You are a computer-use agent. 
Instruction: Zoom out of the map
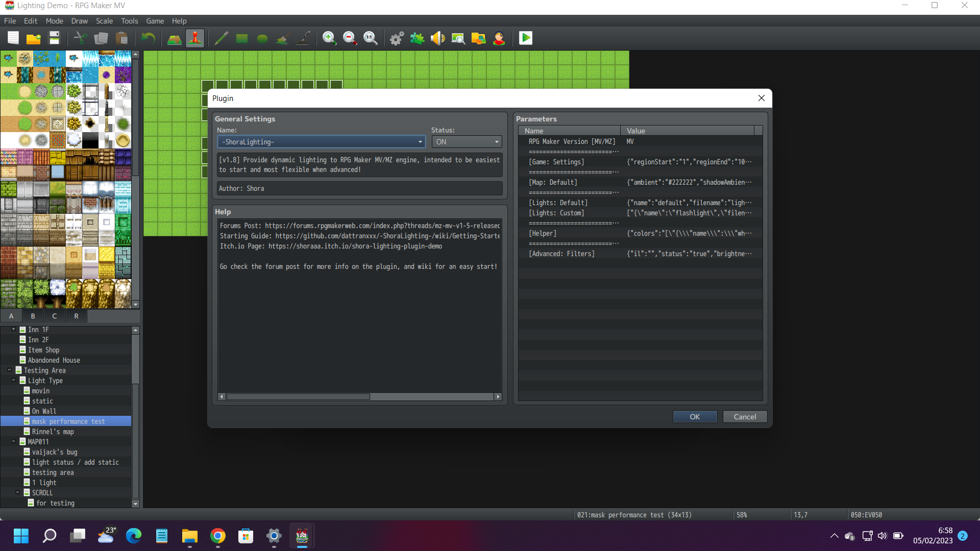[x=350, y=38]
